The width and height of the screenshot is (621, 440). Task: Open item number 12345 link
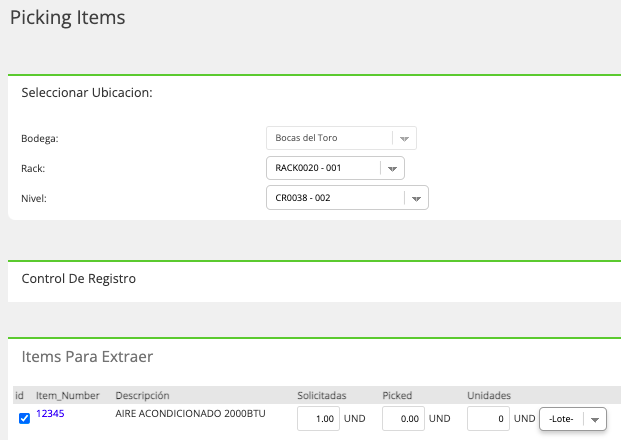[50, 413]
